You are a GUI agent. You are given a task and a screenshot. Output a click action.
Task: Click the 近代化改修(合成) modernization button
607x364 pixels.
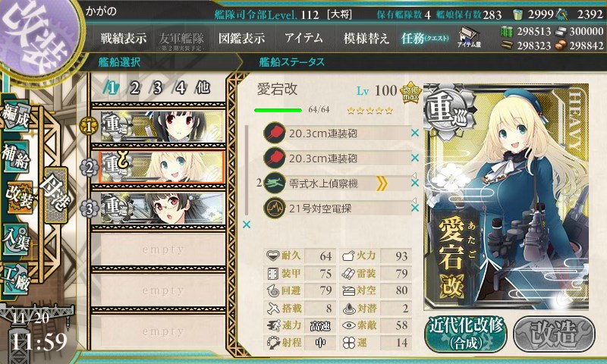466,334
